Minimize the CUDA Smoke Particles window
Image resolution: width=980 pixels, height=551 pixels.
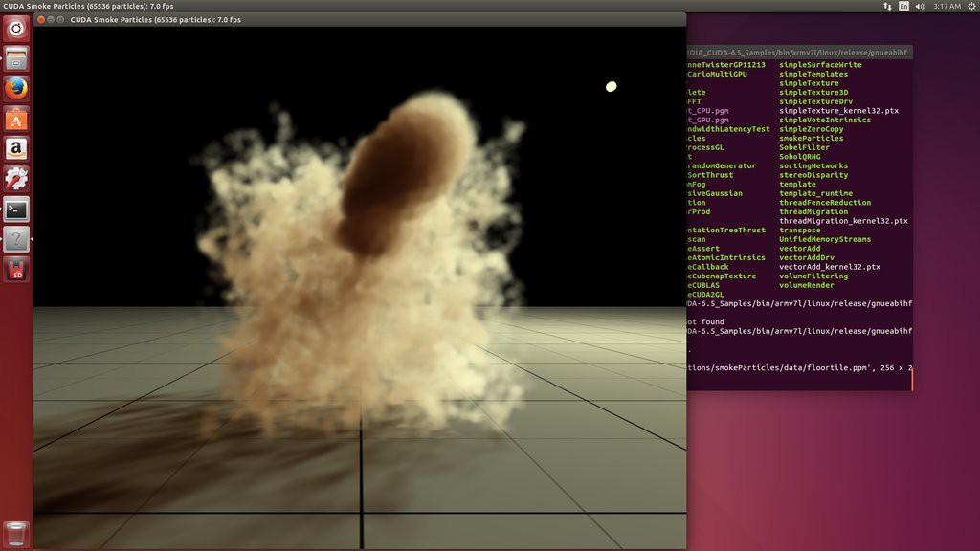51,20
